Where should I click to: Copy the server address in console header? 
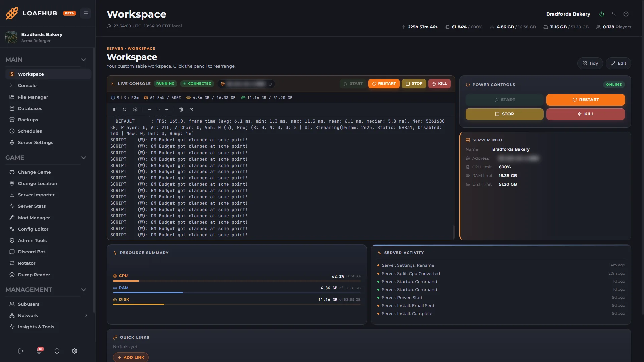pos(270,84)
